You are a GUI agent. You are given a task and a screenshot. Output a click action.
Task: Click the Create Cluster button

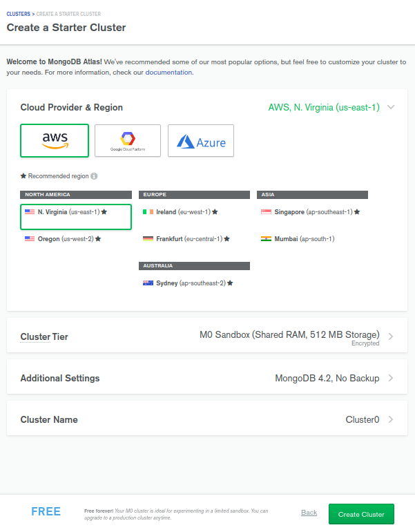(361, 514)
